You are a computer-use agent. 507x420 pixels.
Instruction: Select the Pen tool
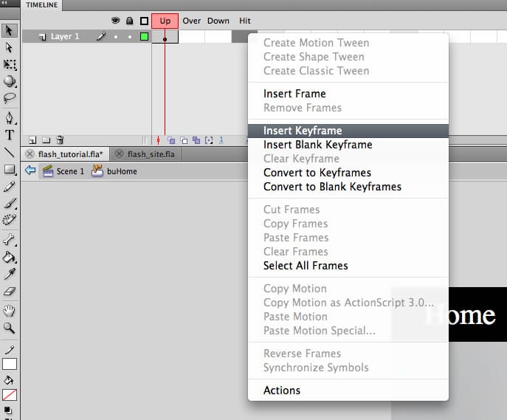pos(10,117)
